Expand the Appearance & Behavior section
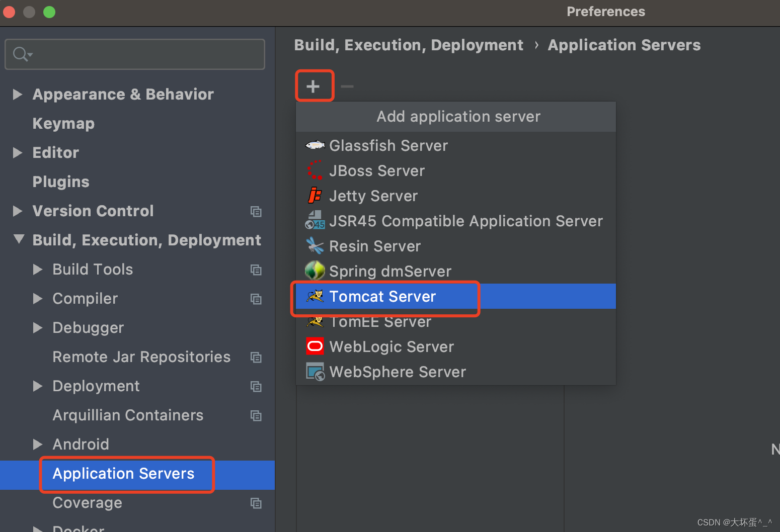 click(17, 94)
